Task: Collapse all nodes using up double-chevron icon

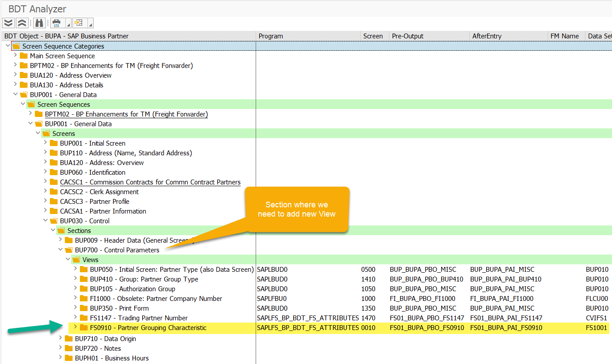Action: point(22,23)
